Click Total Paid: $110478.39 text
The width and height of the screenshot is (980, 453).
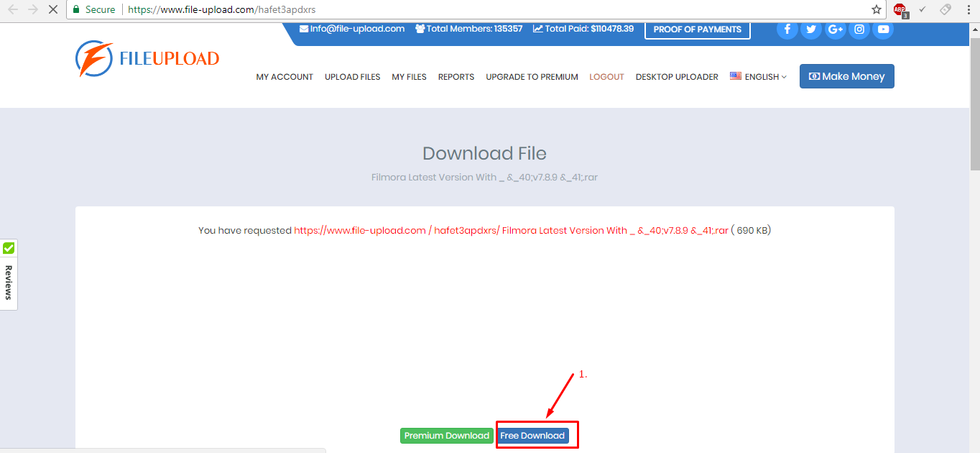click(583, 29)
